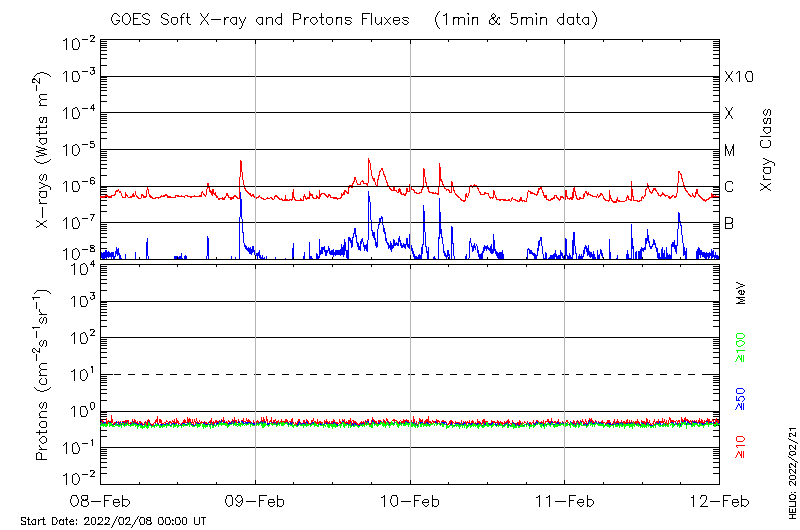Click the C X-ray class label
This screenshot has width=800, height=530.
pos(729,187)
